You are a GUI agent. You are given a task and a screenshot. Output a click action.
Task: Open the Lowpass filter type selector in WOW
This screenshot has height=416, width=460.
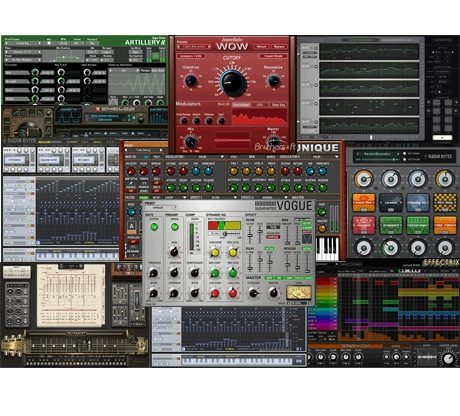[191, 56]
